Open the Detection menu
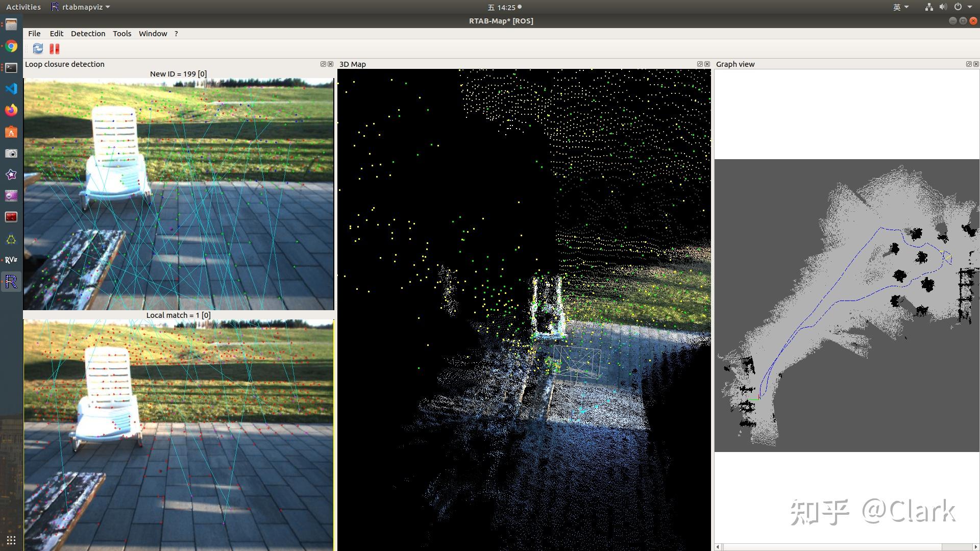Viewport: 980px width, 551px height. pos(88,34)
